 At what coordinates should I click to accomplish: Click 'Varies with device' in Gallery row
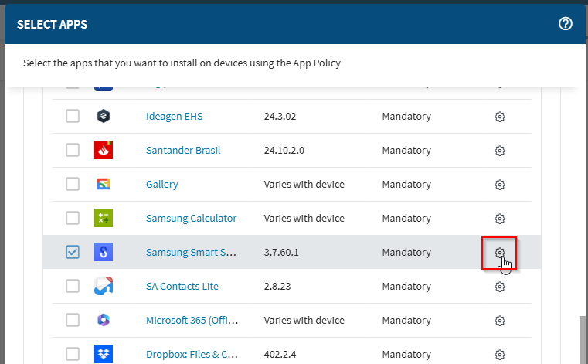(x=304, y=184)
